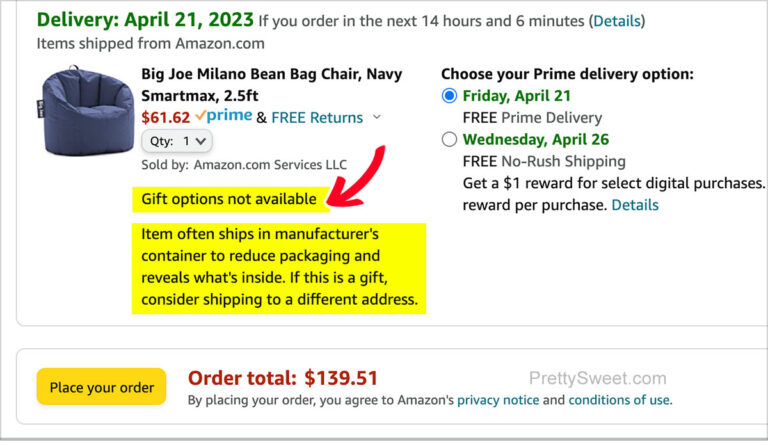The image size is (768, 441).
Task: Select the Friday, April 21 delivery option
Action: coord(449,96)
